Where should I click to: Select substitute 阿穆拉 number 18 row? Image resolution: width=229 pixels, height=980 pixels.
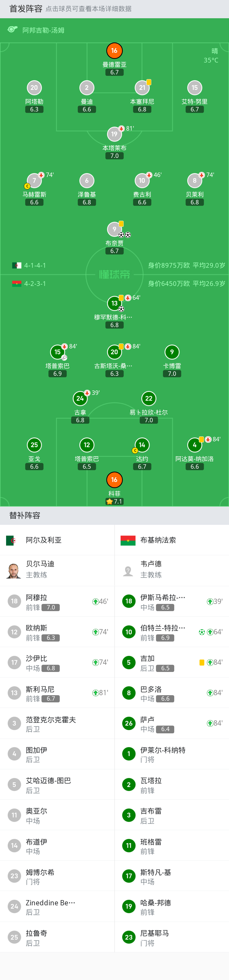pyautogui.click(x=57, y=601)
